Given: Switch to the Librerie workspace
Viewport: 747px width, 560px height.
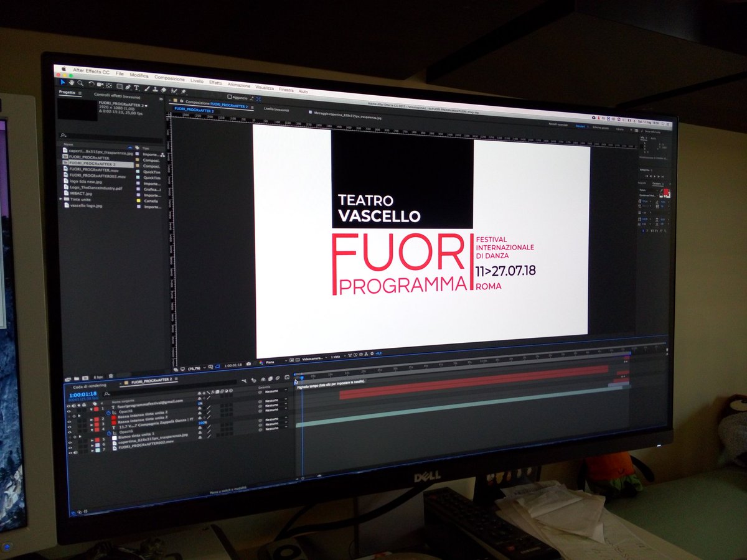Looking at the screenshot, I should coord(619,129).
